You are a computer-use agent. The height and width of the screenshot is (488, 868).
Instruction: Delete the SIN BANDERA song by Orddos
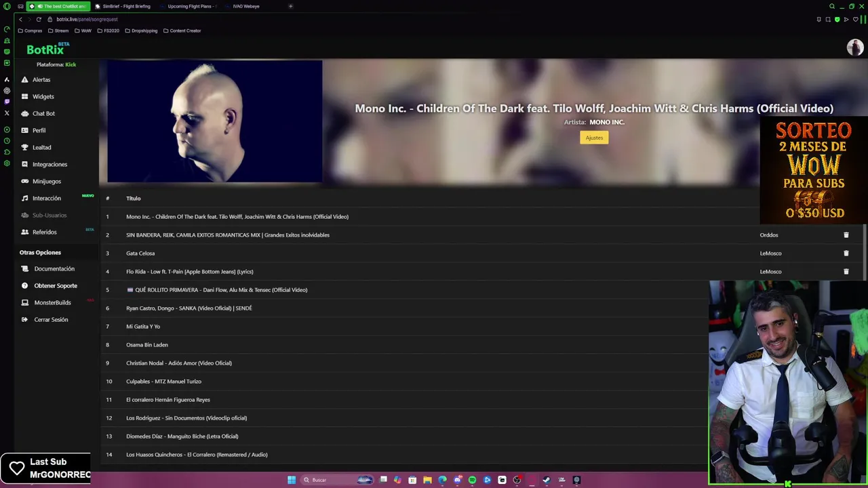[846, 235]
